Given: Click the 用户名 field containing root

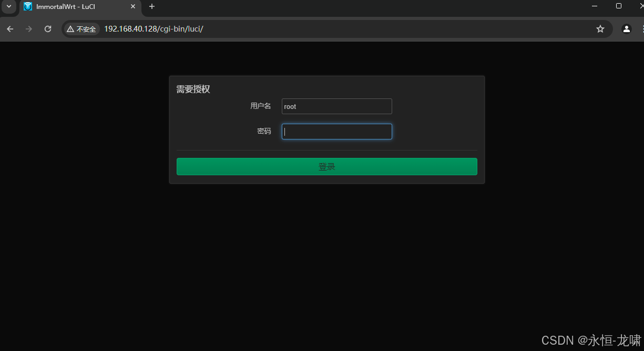Looking at the screenshot, I should pyautogui.click(x=337, y=106).
